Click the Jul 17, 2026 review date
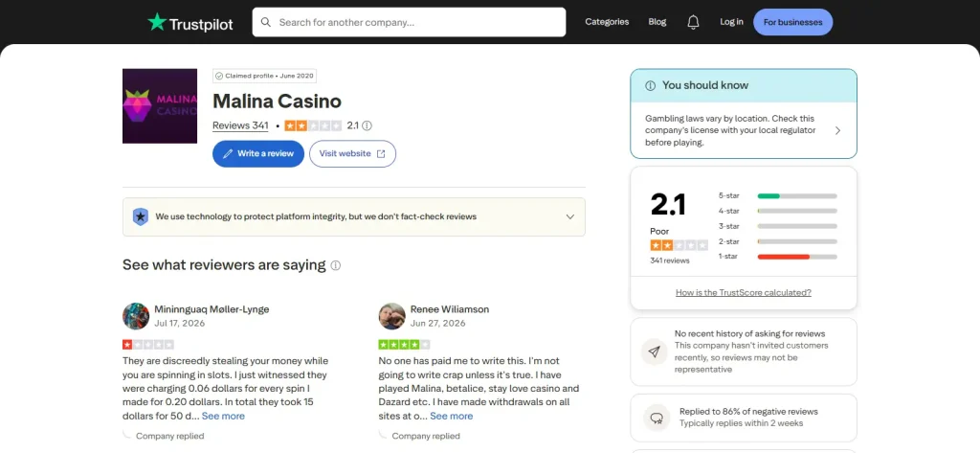The image size is (980, 453). [179, 324]
